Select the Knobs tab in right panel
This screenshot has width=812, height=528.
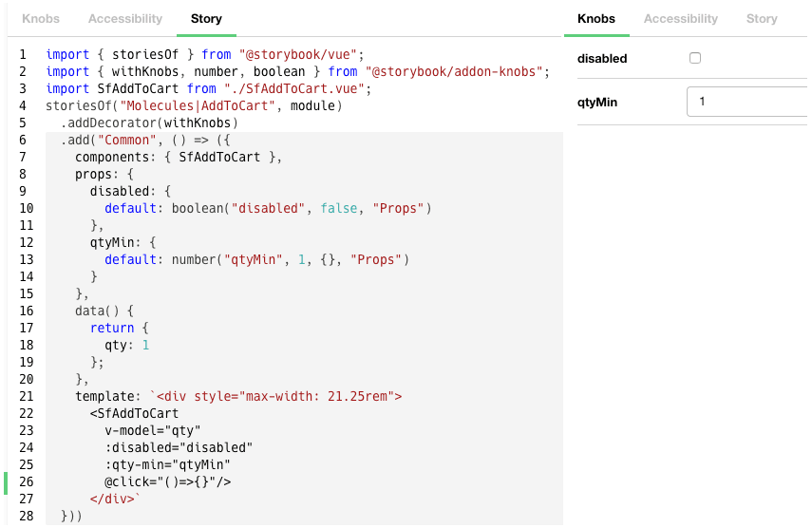[596, 19]
